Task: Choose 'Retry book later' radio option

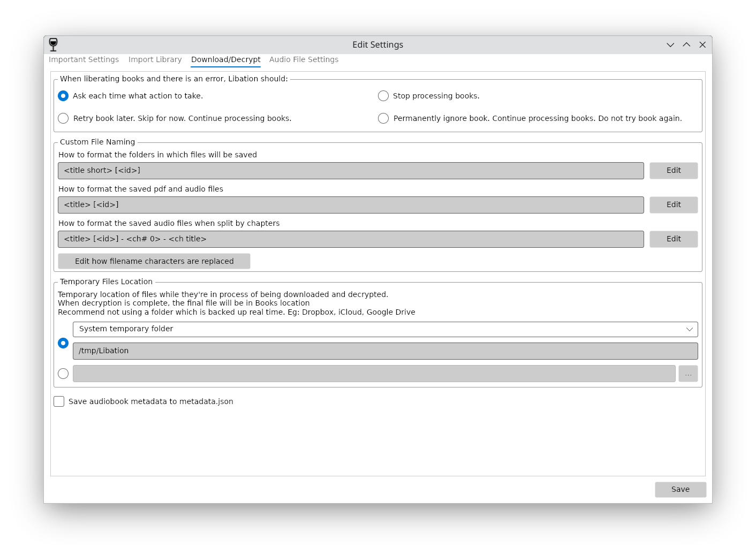Action: (63, 118)
